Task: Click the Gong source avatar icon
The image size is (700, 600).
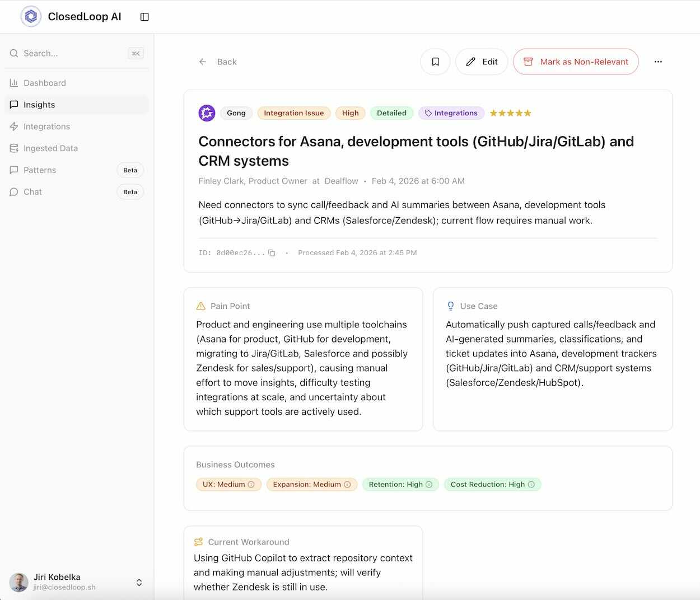Action: click(207, 113)
